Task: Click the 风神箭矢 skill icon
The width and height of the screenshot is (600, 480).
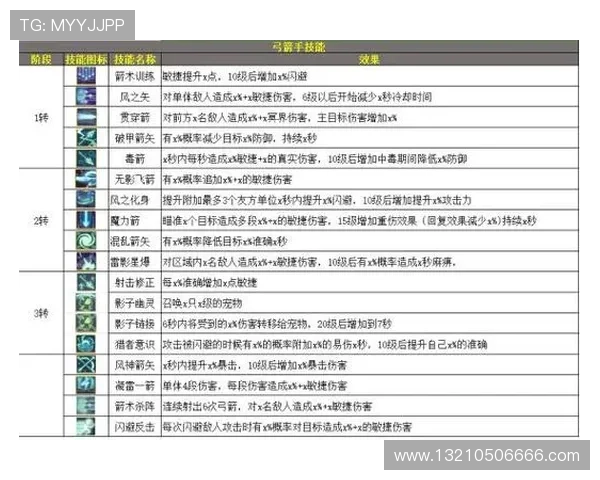Action: coord(86,365)
